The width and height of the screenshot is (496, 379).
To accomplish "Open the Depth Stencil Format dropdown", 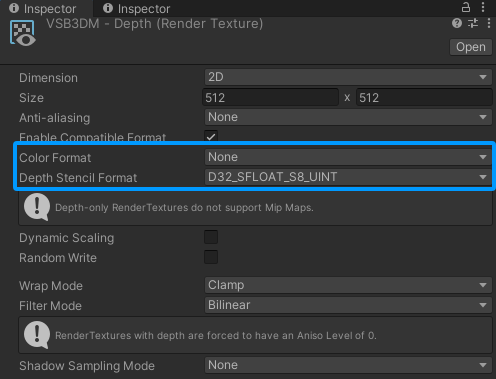I will click(x=348, y=177).
